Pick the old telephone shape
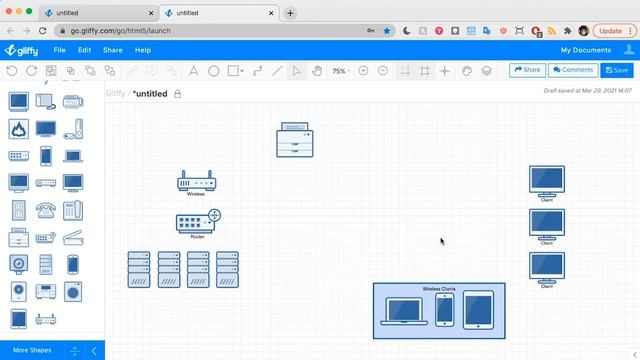The width and height of the screenshot is (640, 360). [45, 211]
